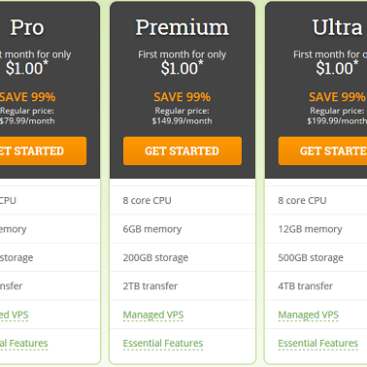This screenshot has width=367, height=367.
Task: View Essential Features in the Pro plan
Action: 24,343
